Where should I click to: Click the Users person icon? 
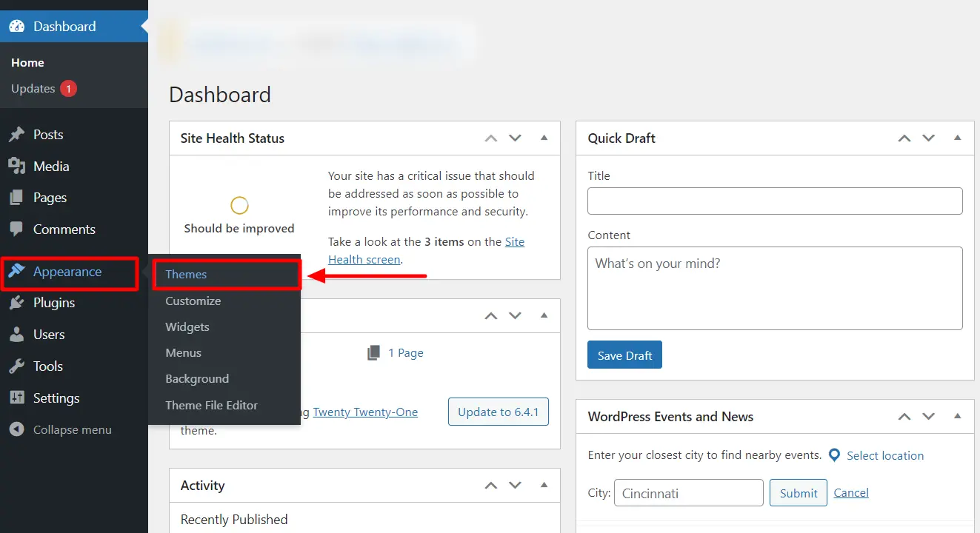click(x=16, y=335)
